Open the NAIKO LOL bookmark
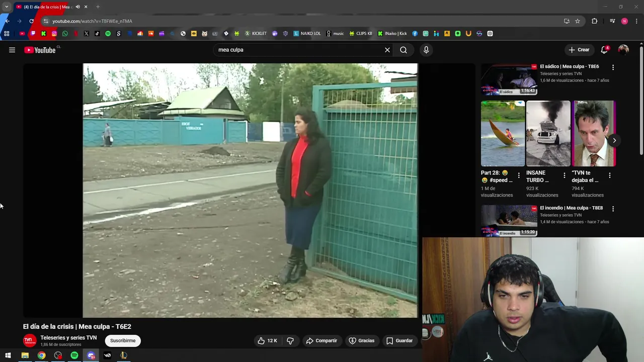Image resolution: width=644 pixels, height=362 pixels. (307, 34)
